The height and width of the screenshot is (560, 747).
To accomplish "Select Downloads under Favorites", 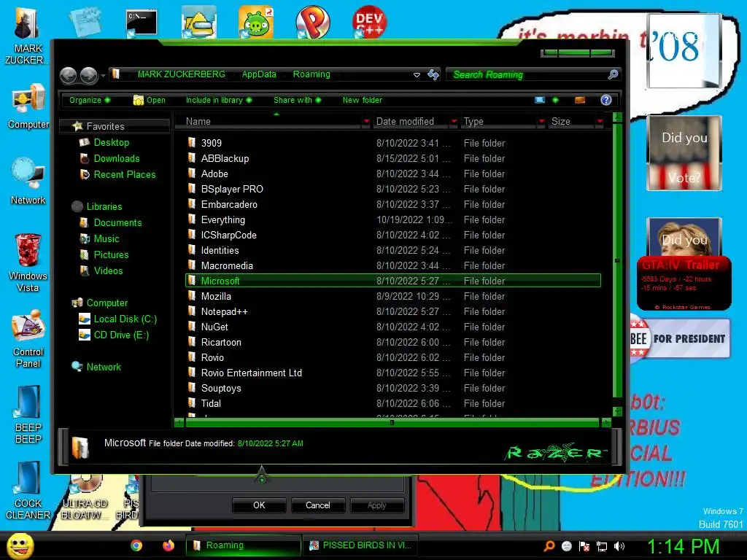I will tap(116, 158).
